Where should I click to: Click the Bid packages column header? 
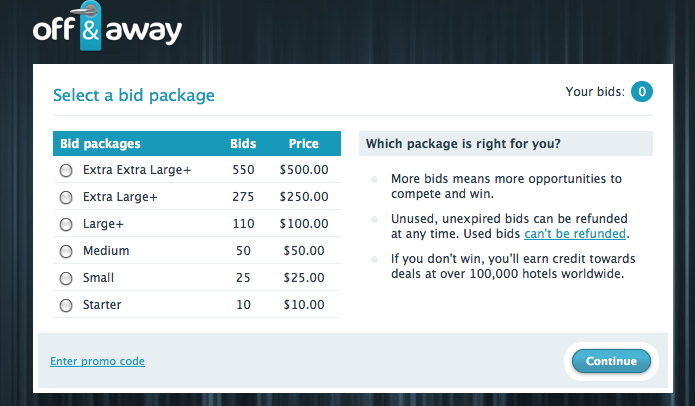(100, 144)
